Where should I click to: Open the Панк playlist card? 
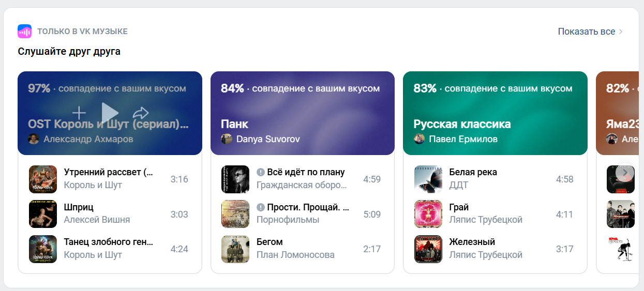point(302,113)
